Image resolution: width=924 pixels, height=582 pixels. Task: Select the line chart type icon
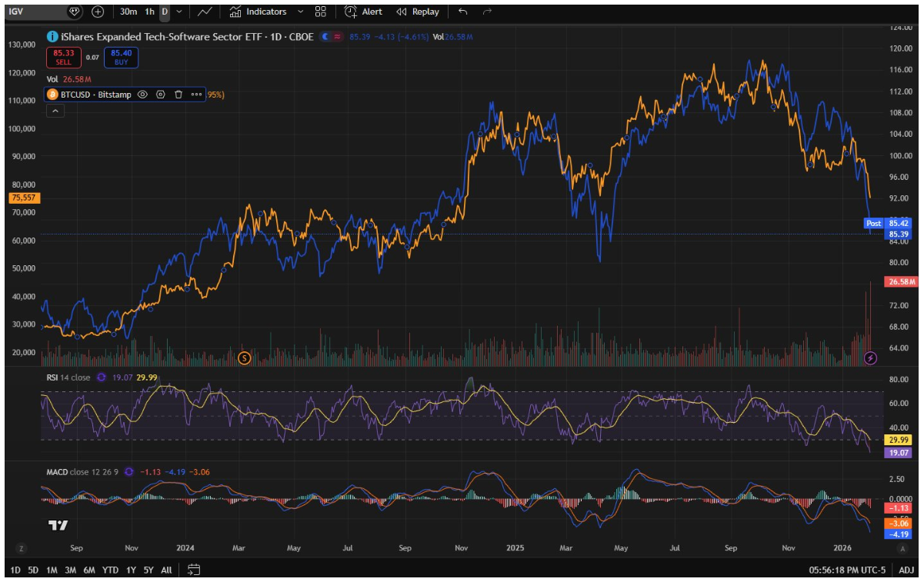pyautogui.click(x=205, y=12)
